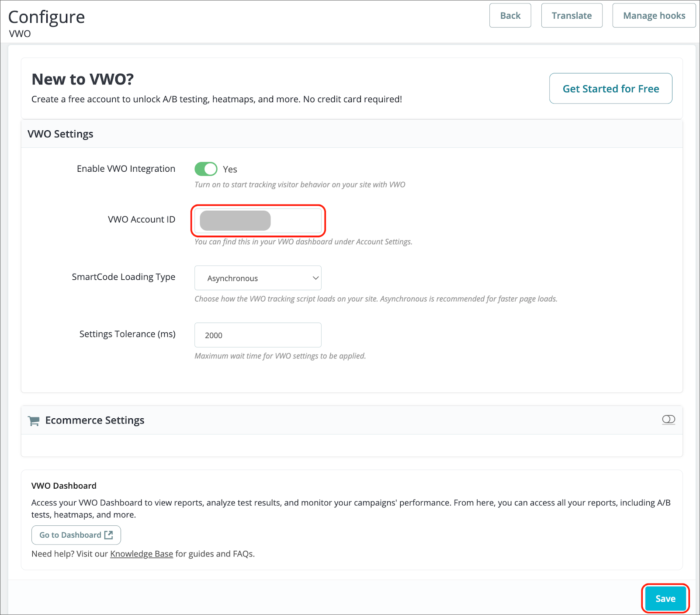This screenshot has width=700, height=615.
Task: Click Get Started for Free
Action: tap(610, 89)
